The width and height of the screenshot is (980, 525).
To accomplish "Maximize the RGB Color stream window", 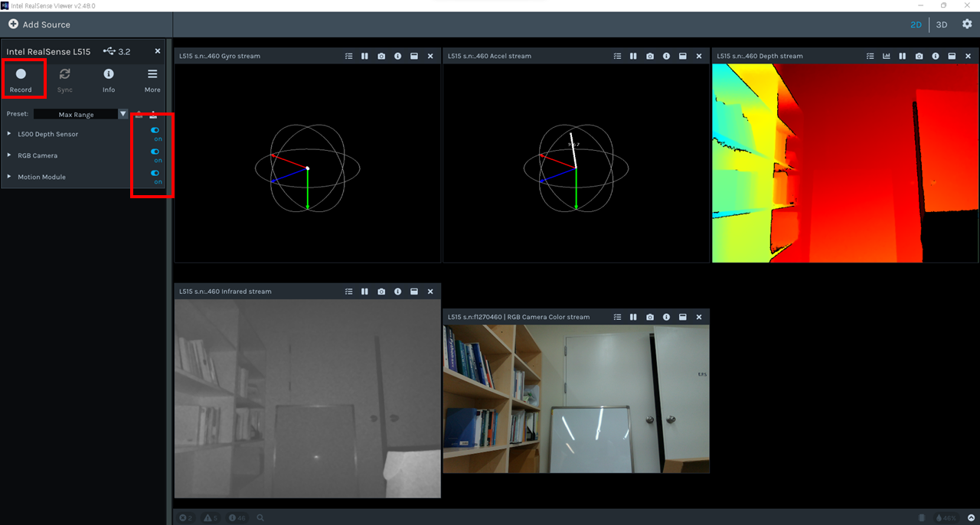I will (x=683, y=317).
